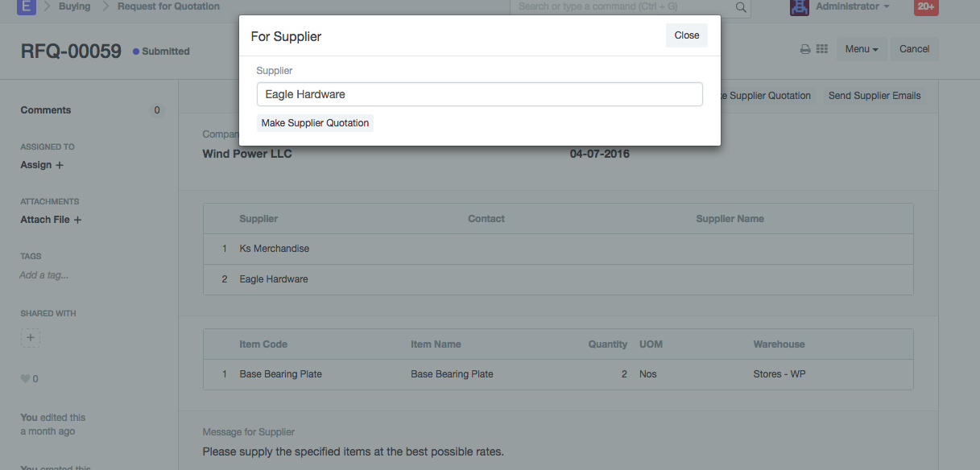Click the grid view icon
Screen dimensions: 980x470
pyautogui.click(x=822, y=49)
